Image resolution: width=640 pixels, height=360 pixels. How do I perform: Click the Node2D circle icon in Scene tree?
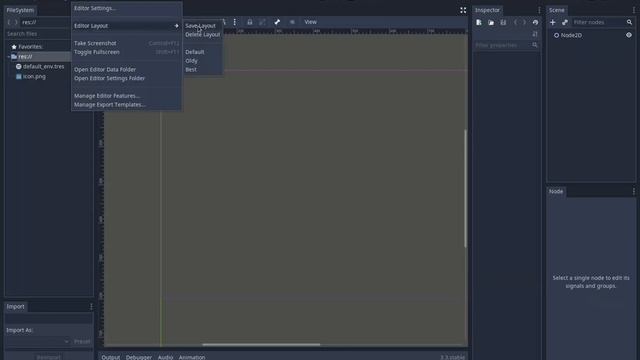point(556,36)
